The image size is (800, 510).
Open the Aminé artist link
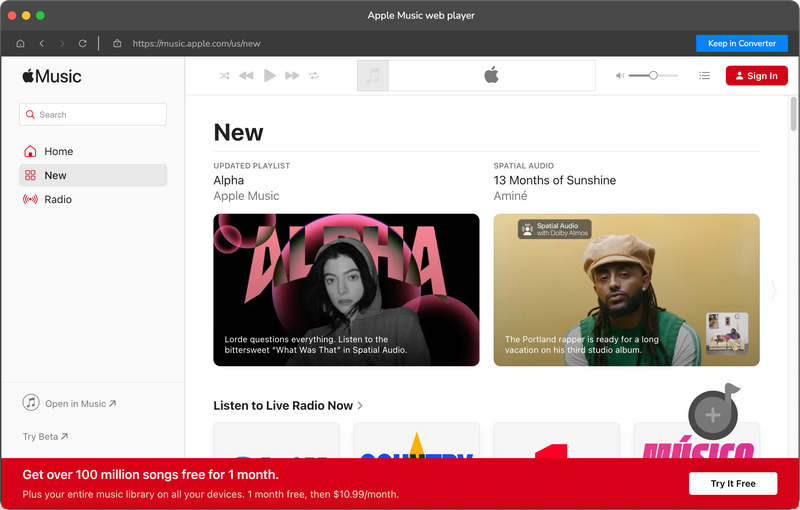click(510, 196)
